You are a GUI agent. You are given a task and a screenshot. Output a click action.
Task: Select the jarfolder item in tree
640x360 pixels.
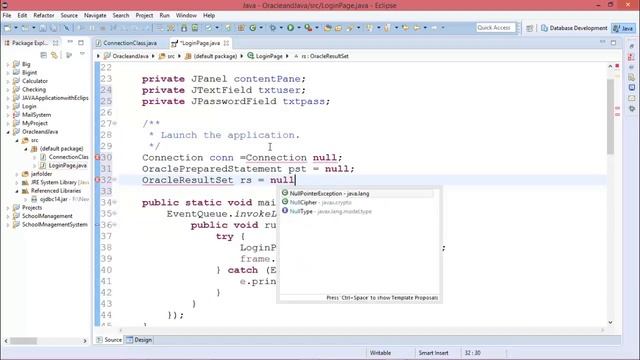(x=41, y=174)
